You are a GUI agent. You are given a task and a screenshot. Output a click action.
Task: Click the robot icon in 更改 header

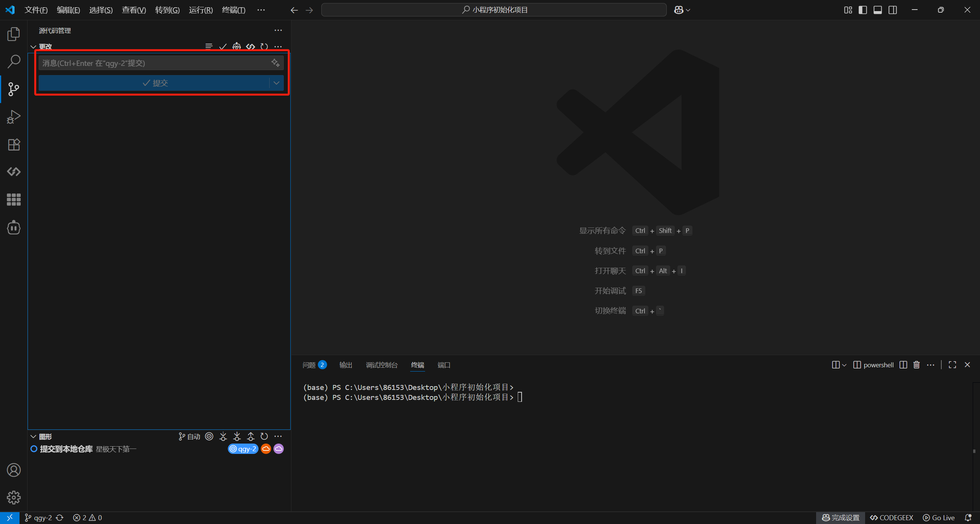tap(237, 46)
